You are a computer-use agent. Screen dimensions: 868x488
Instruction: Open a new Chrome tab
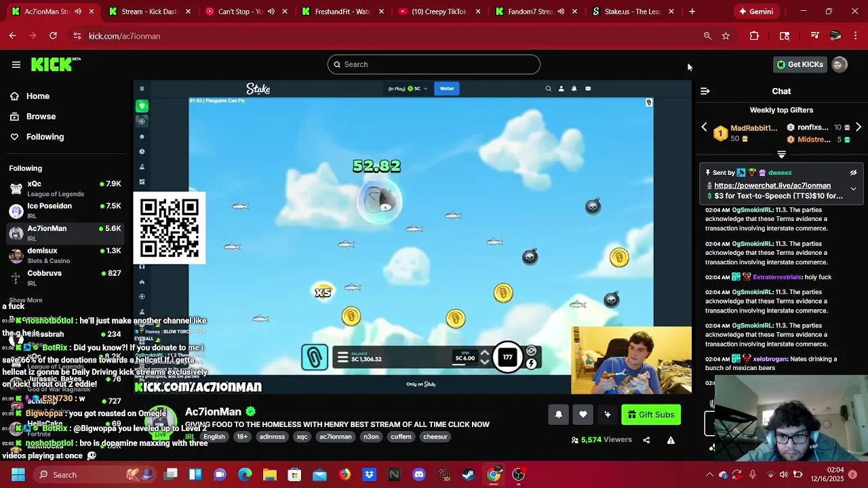692,12
